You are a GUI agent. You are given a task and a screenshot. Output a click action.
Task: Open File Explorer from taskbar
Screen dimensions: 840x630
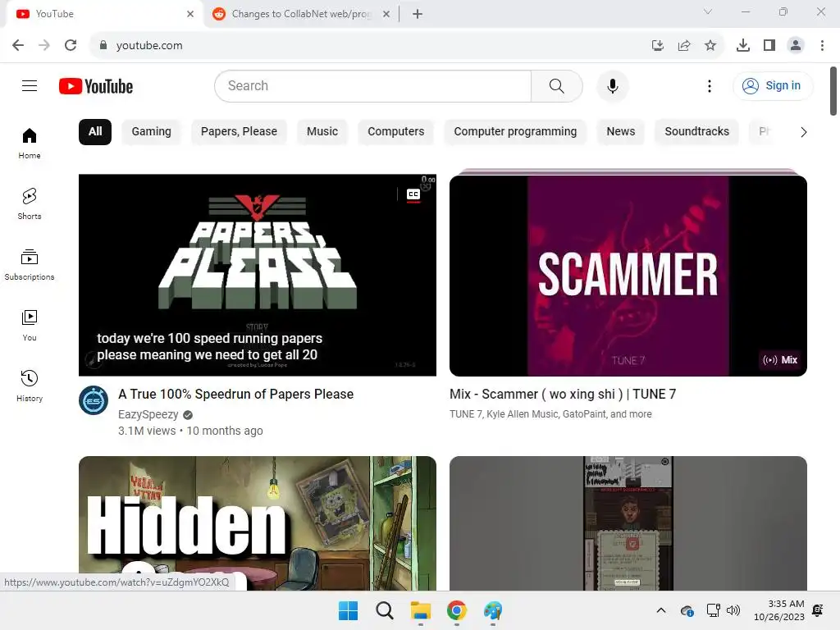point(421,610)
